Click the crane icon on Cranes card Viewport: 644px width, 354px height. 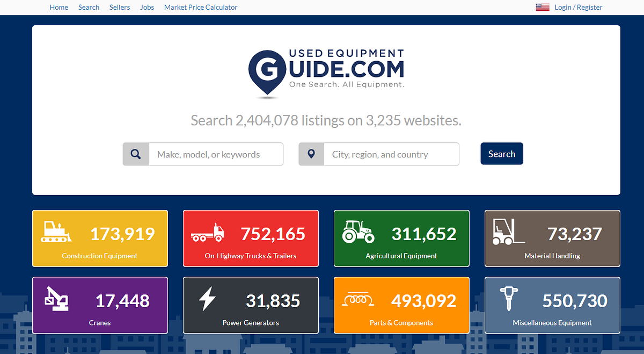[x=56, y=299]
